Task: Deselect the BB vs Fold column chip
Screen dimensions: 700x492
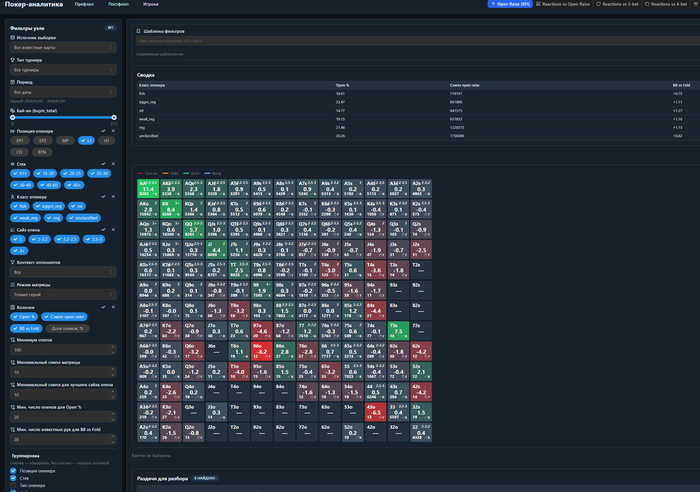Action: (x=26, y=329)
